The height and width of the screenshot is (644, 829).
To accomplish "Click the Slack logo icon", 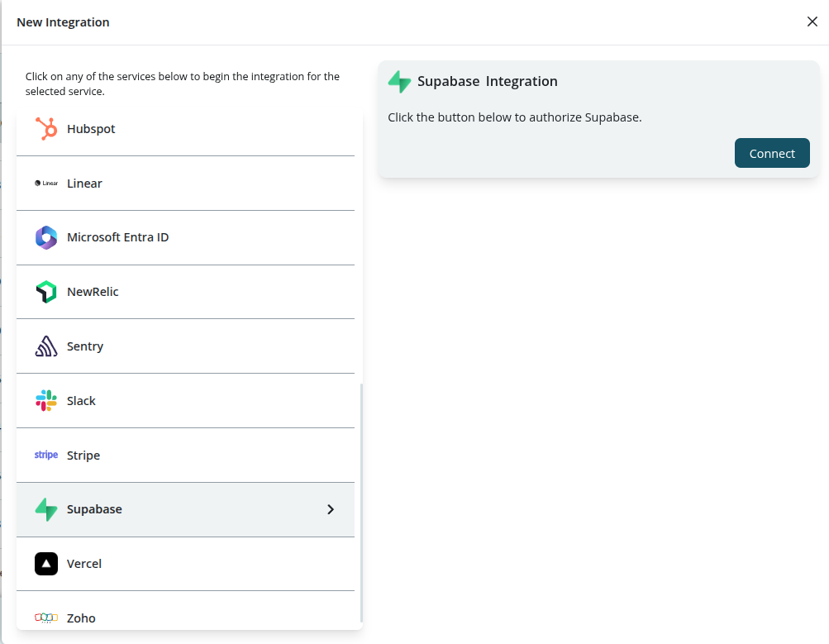I will [46, 401].
